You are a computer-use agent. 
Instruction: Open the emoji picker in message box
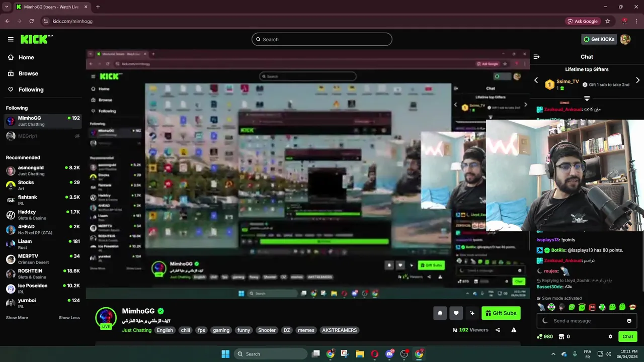(629, 321)
